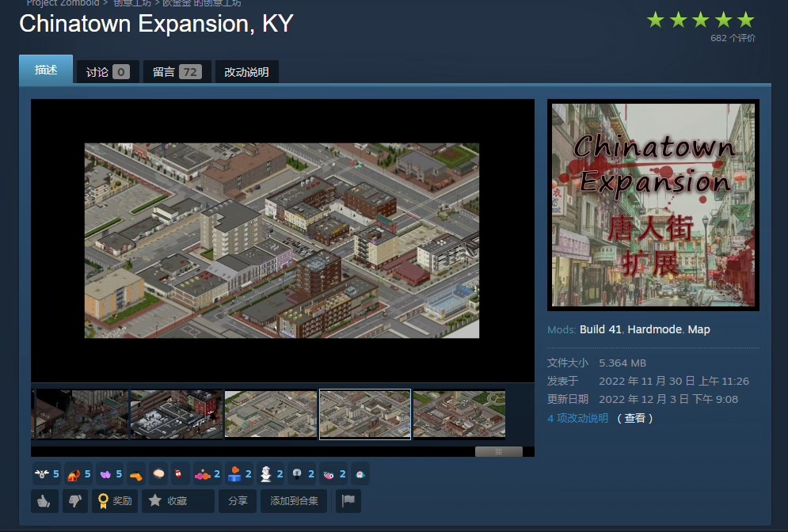Click the file size value 5.364 MB
Screen dimensions: 788x532
[622, 363]
